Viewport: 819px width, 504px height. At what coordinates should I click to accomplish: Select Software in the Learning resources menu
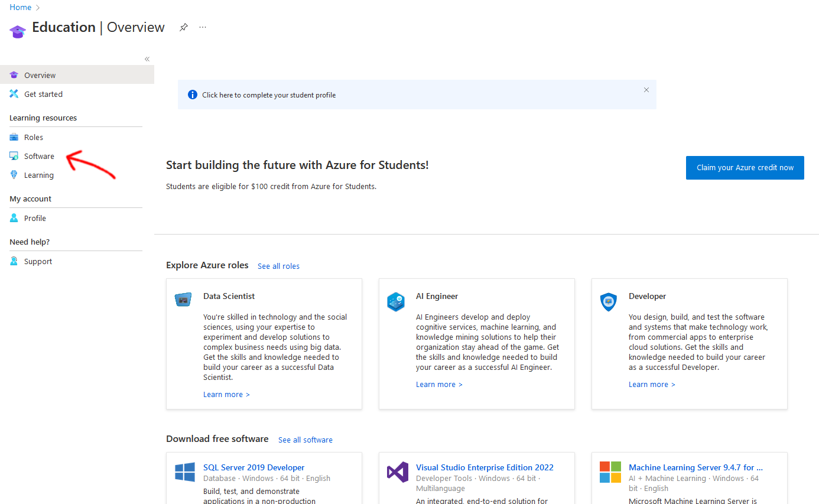coord(39,156)
